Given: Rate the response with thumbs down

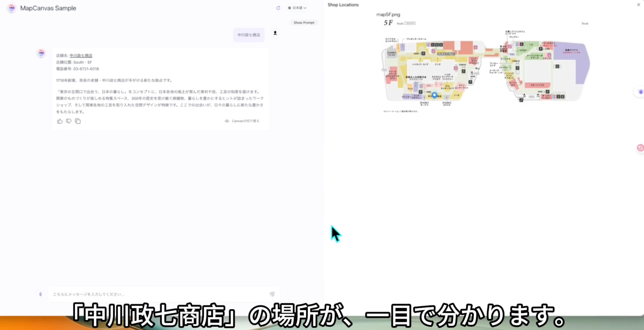Looking at the screenshot, I should point(69,121).
